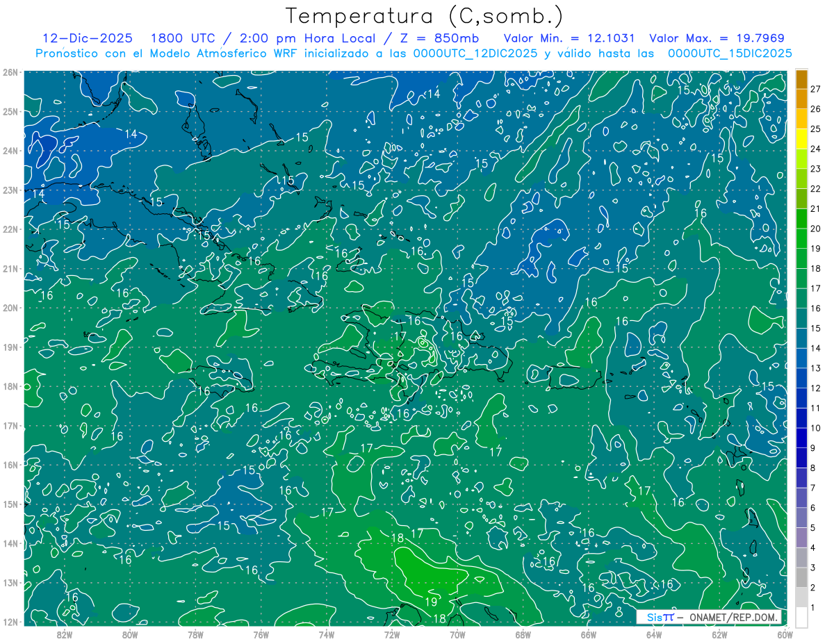Click the latitude axis label 19N
Viewport: 834px width, 644px height.
click(x=10, y=347)
